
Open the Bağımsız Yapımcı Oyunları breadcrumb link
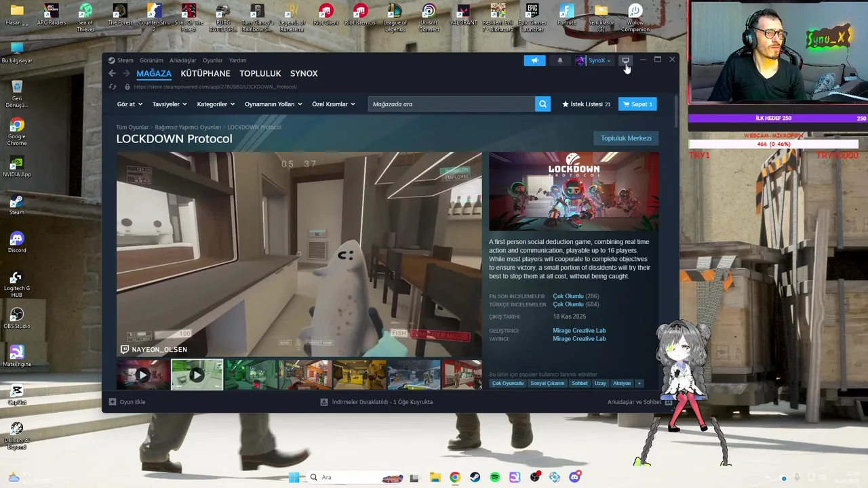coord(188,127)
